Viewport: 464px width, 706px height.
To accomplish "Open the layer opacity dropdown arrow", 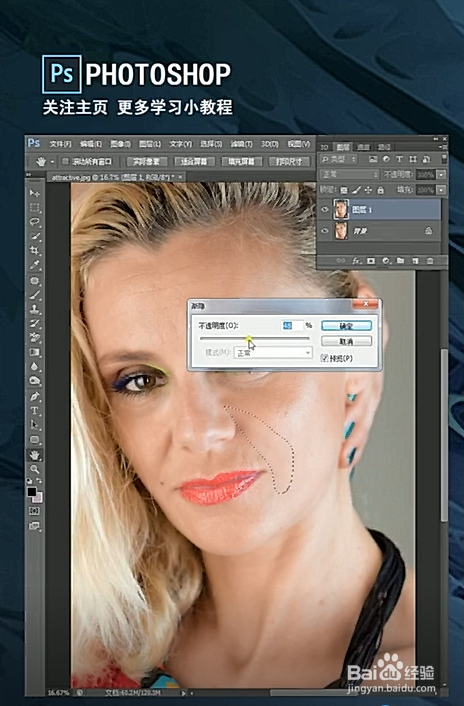I will click(442, 174).
